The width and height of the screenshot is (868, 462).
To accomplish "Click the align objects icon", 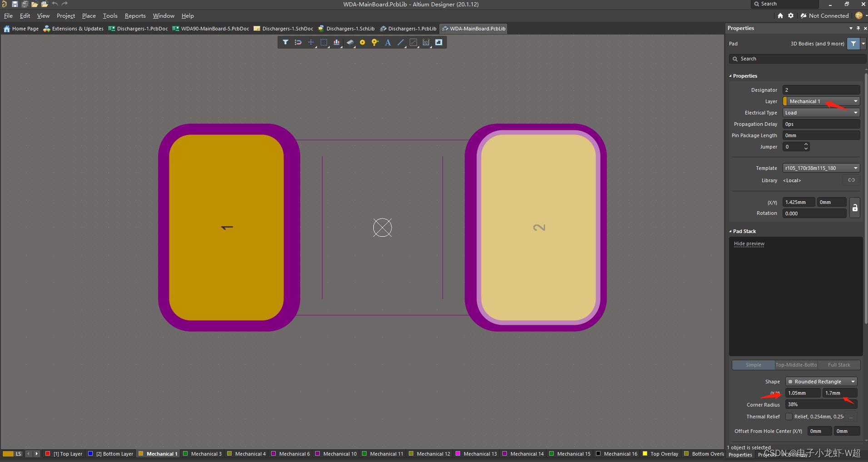I will pos(337,42).
